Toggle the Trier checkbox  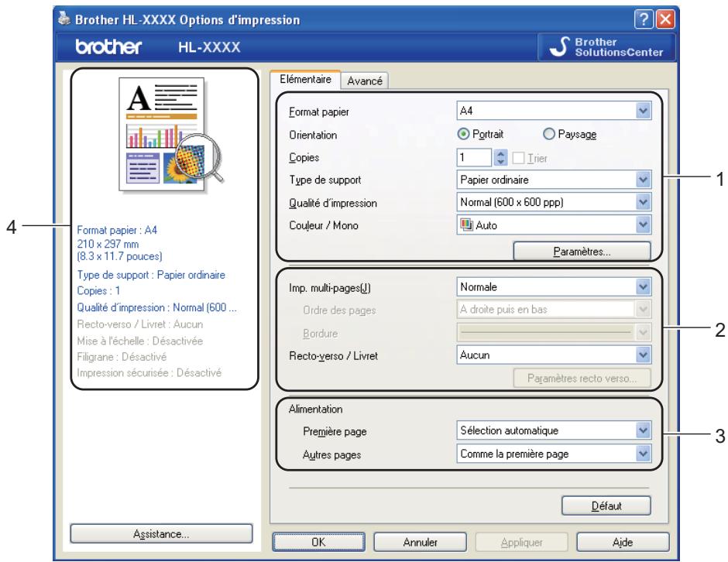tap(518, 158)
